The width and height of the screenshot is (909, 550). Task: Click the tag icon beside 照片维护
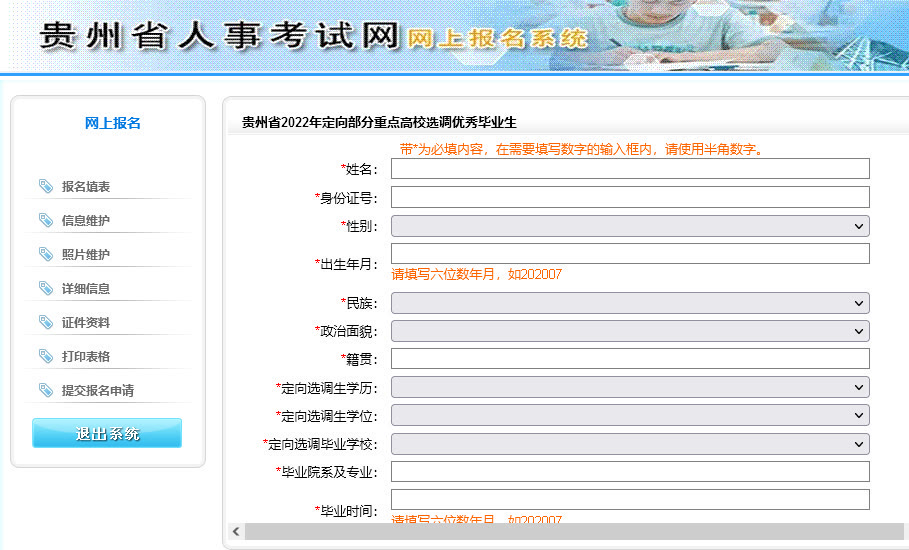(x=46, y=254)
